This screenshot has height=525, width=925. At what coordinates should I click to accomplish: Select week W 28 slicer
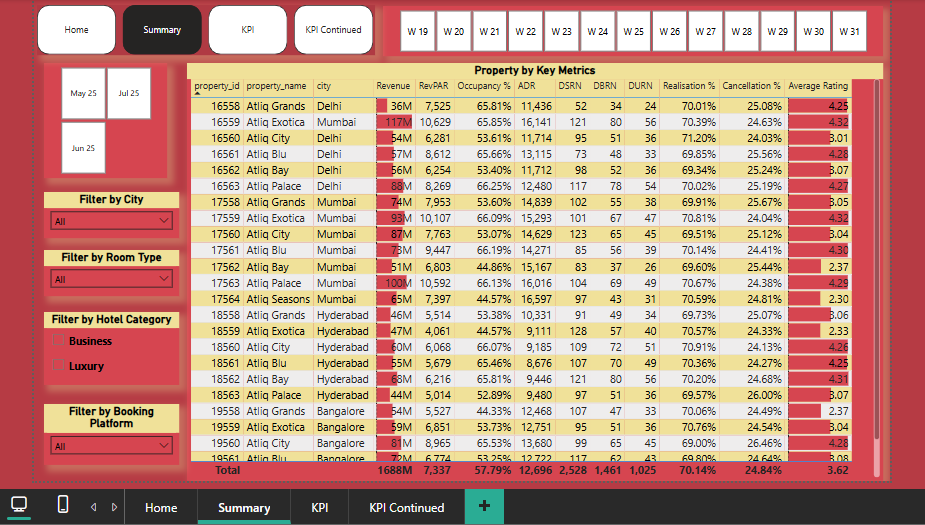click(742, 31)
